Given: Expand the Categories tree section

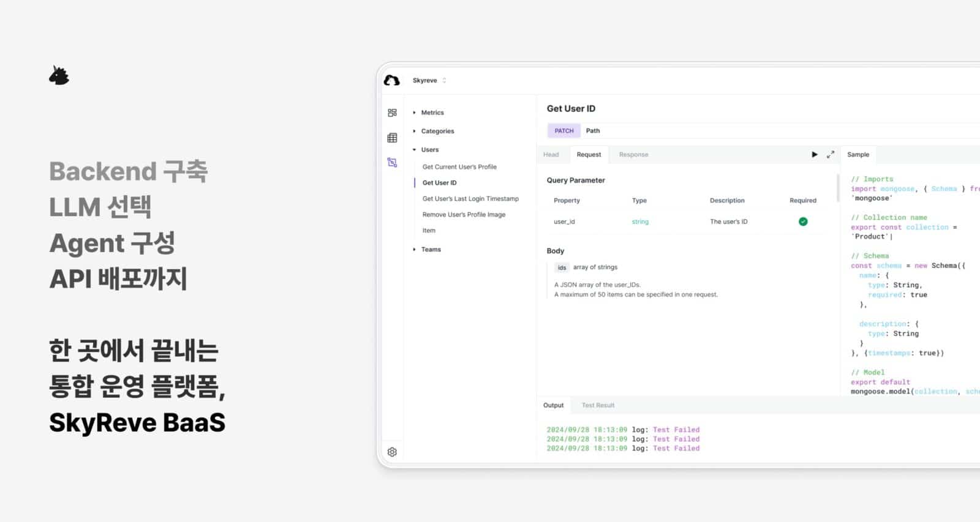Looking at the screenshot, I should 433,131.
